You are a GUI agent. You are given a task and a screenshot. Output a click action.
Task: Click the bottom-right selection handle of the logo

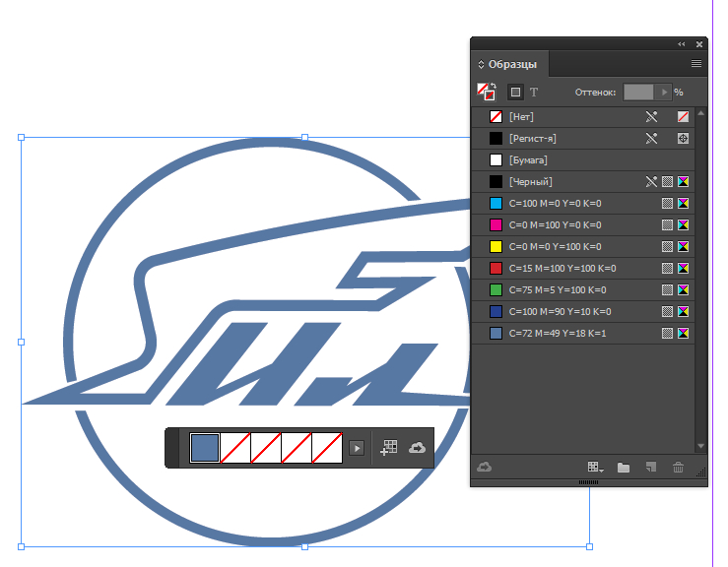[x=590, y=547]
